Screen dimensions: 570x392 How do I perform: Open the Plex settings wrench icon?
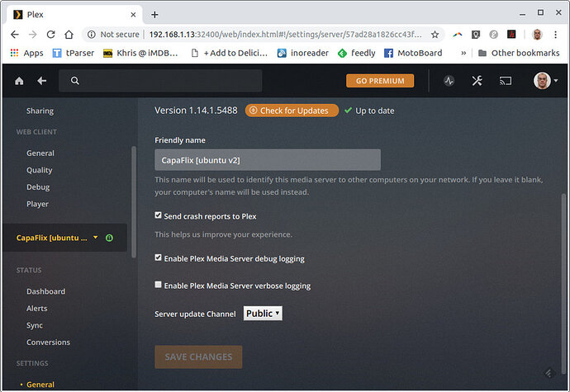point(477,81)
